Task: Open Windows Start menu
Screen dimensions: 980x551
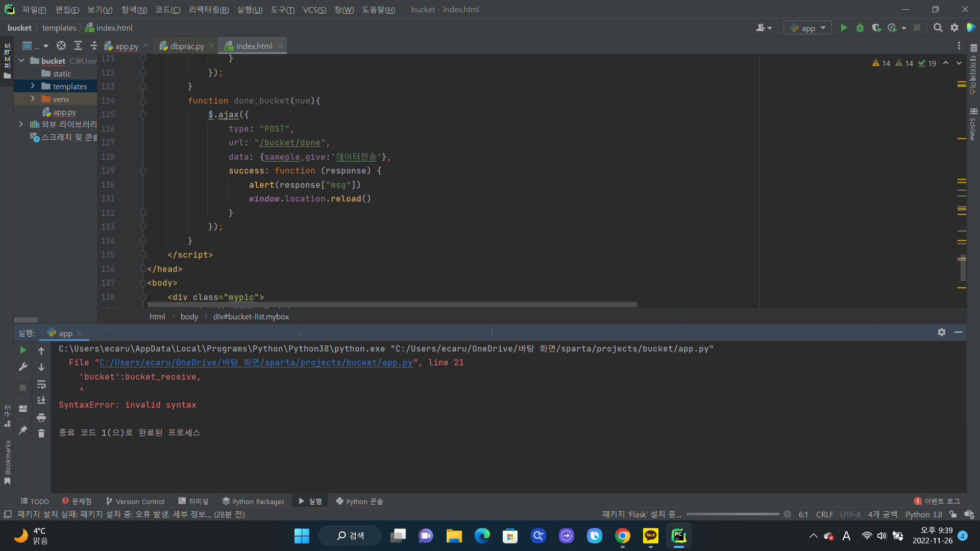Action: (302, 536)
